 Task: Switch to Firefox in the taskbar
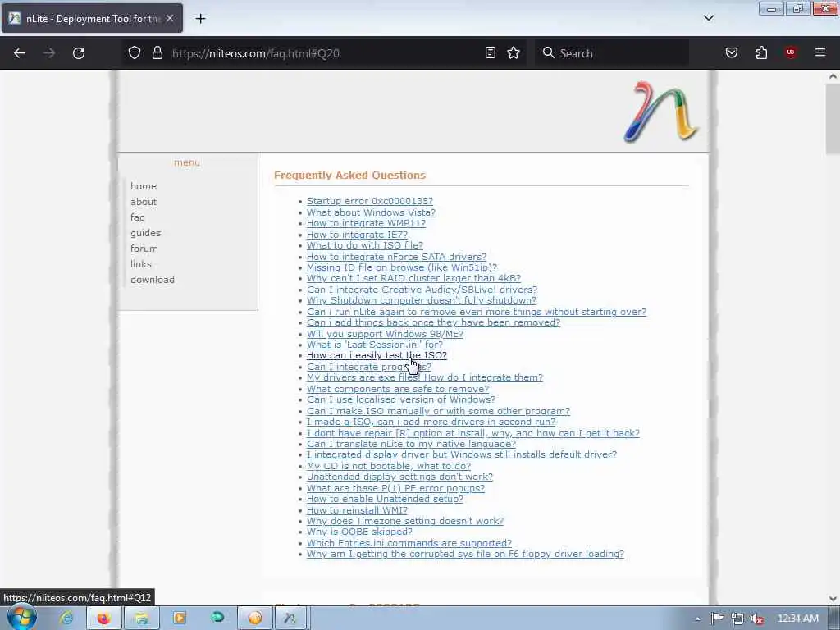point(104,619)
